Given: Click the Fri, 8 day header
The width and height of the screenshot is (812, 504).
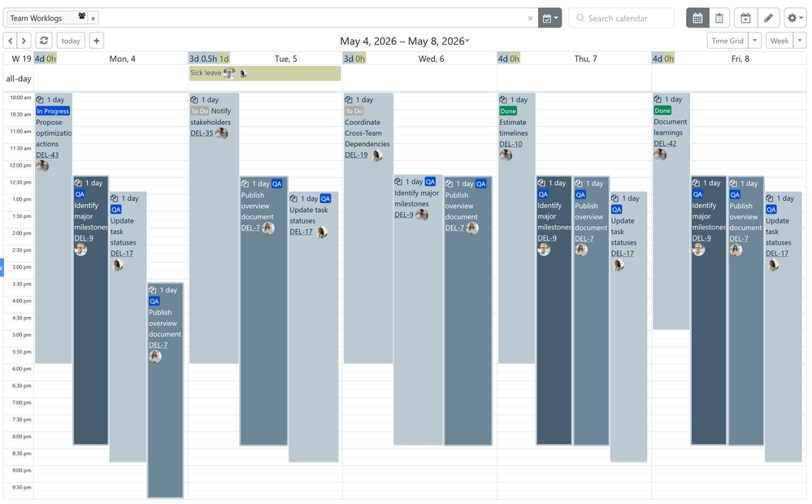Looking at the screenshot, I should pos(740,59).
